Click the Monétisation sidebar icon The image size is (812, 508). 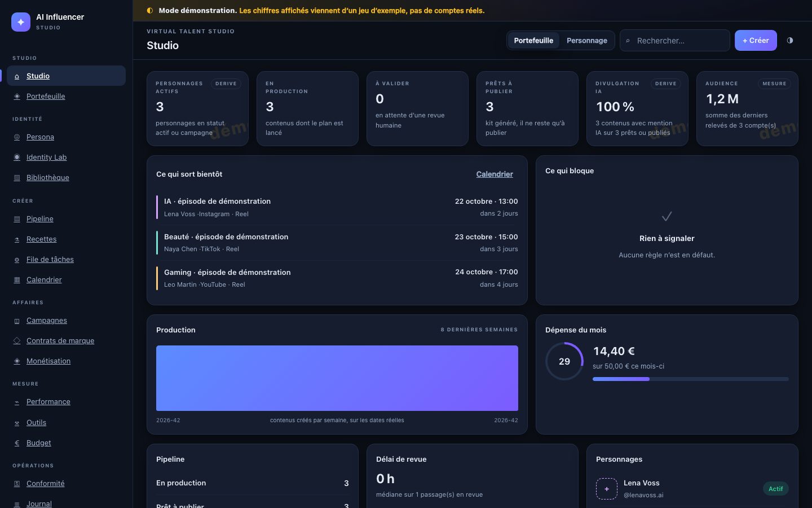pos(17,361)
